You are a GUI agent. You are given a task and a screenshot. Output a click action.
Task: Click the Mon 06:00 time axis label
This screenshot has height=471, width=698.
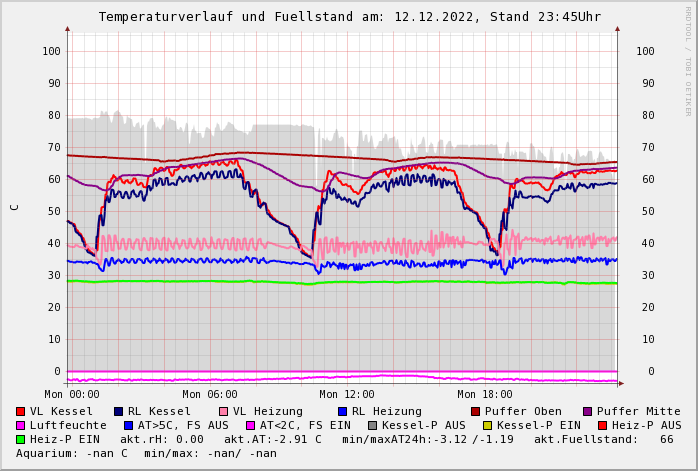[x=209, y=394]
